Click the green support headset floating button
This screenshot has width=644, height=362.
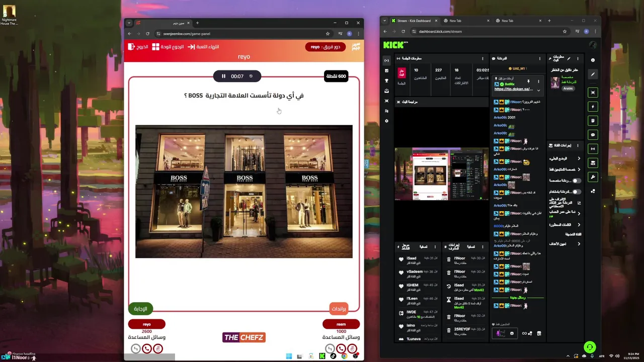(x=590, y=347)
